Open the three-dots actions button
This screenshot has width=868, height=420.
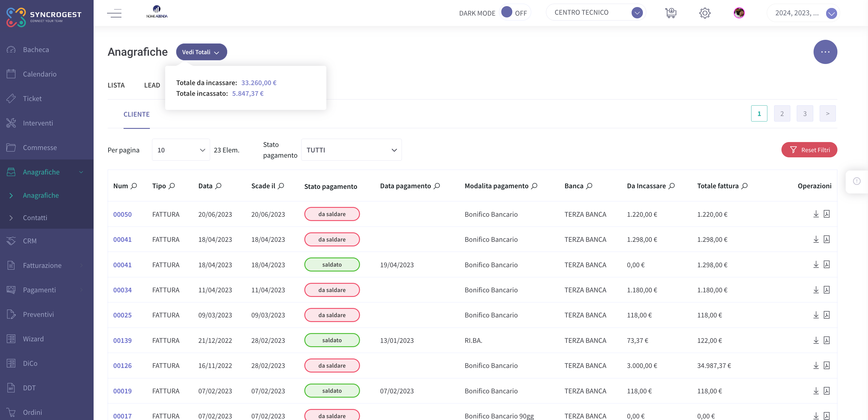click(x=825, y=52)
